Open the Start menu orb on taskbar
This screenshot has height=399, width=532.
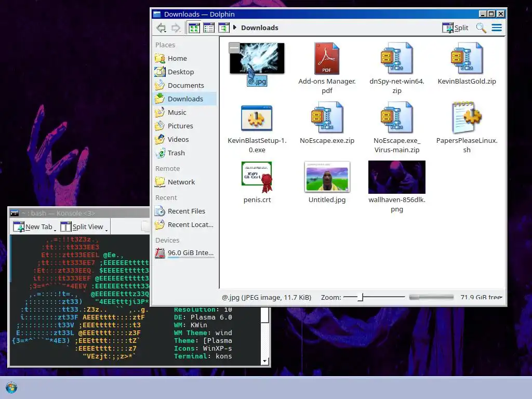click(x=11, y=388)
